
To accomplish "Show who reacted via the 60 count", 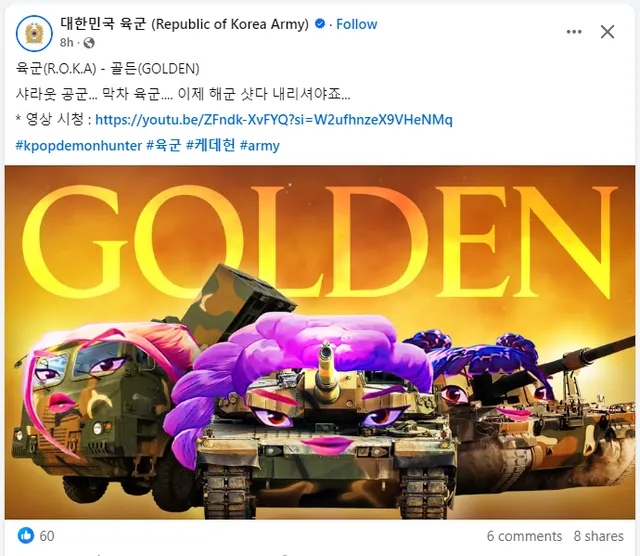I will (x=47, y=536).
